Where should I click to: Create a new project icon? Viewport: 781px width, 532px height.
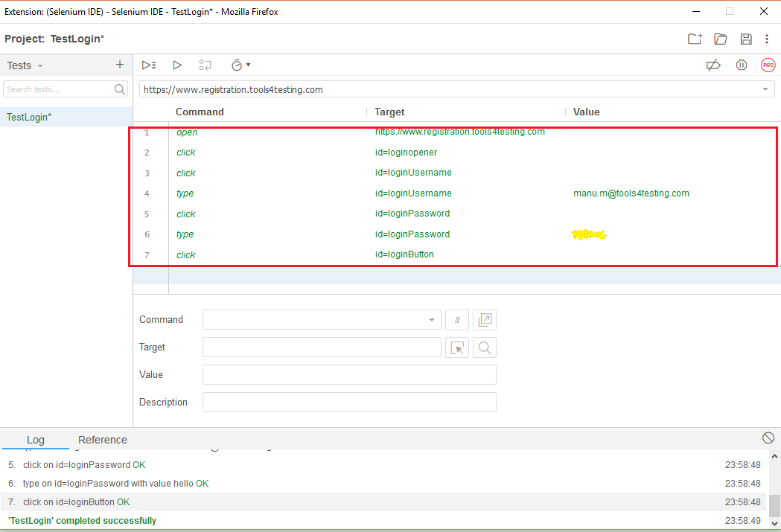(695, 39)
